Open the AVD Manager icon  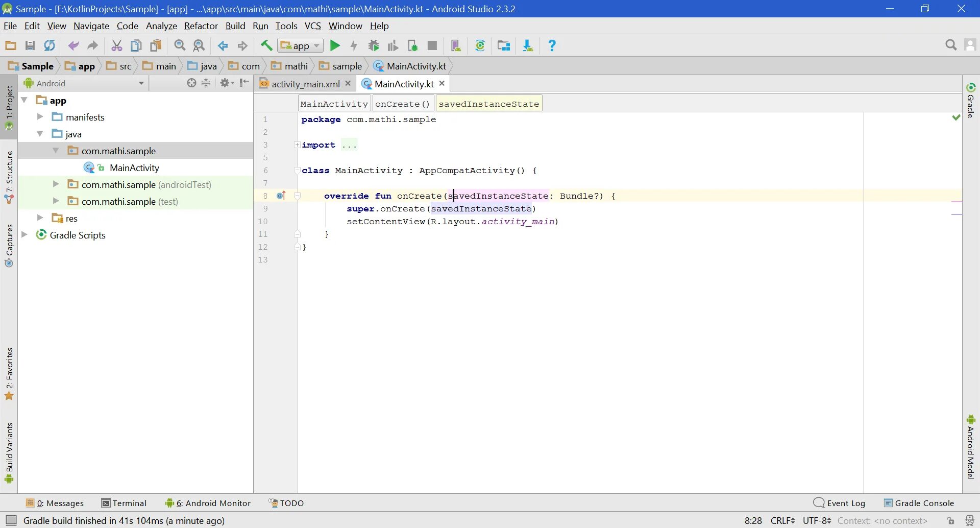(x=456, y=46)
